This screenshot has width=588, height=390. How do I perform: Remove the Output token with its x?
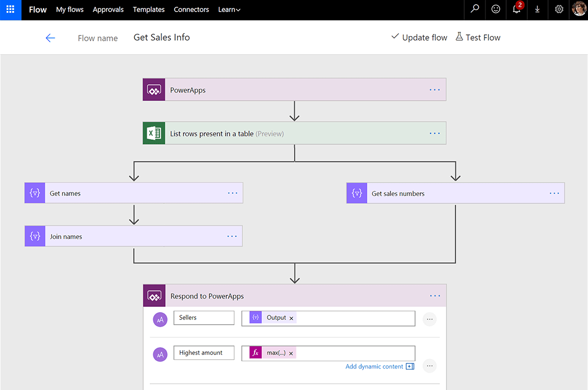pyautogui.click(x=291, y=318)
